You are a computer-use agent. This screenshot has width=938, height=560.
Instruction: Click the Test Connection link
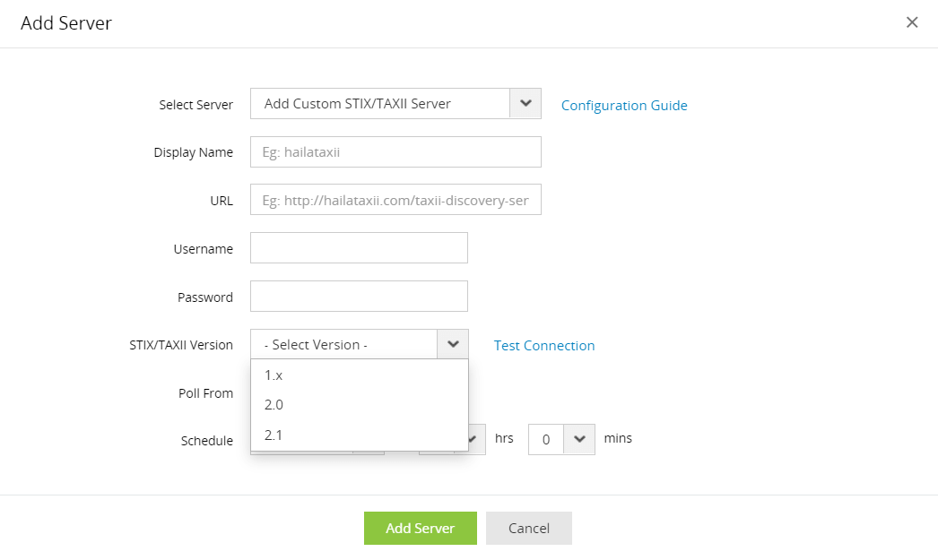coord(544,346)
